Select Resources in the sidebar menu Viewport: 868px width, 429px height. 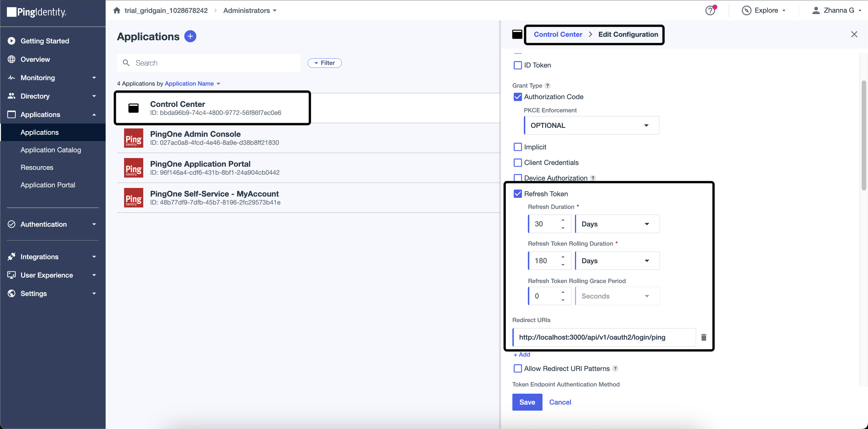pos(37,167)
